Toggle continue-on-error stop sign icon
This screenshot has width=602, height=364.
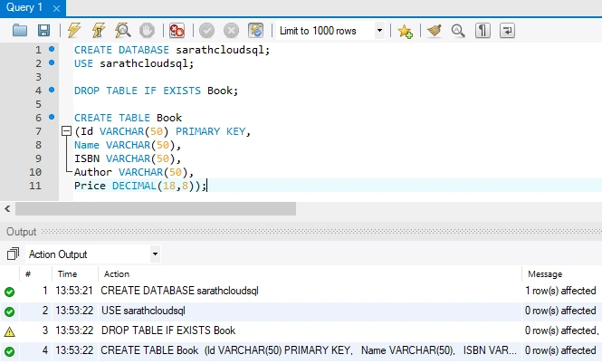pyautogui.click(x=177, y=31)
